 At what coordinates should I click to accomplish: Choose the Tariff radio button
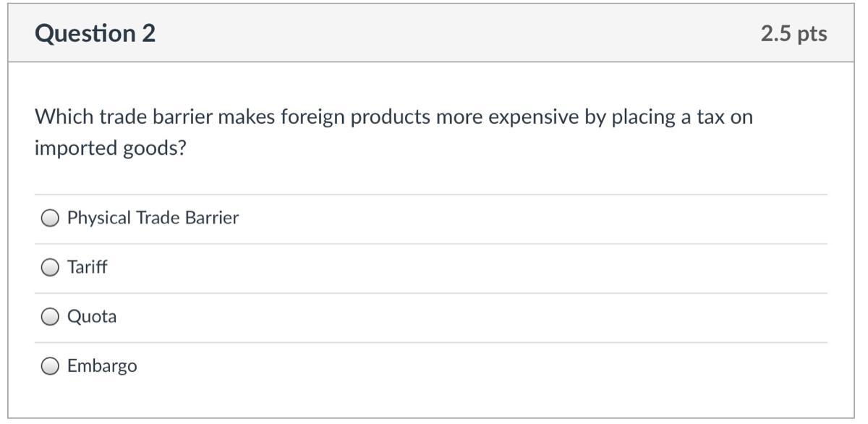[50, 268]
